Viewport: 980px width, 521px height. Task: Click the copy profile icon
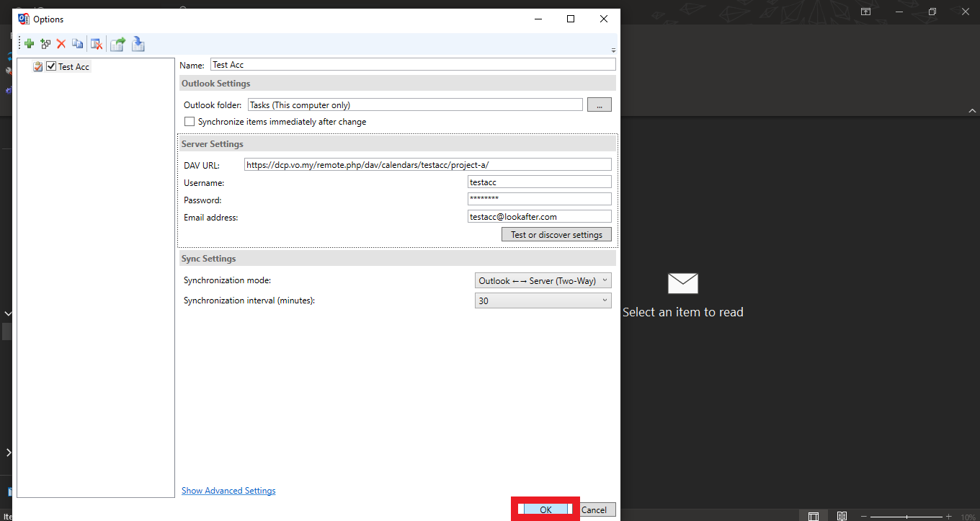pyautogui.click(x=77, y=45)
